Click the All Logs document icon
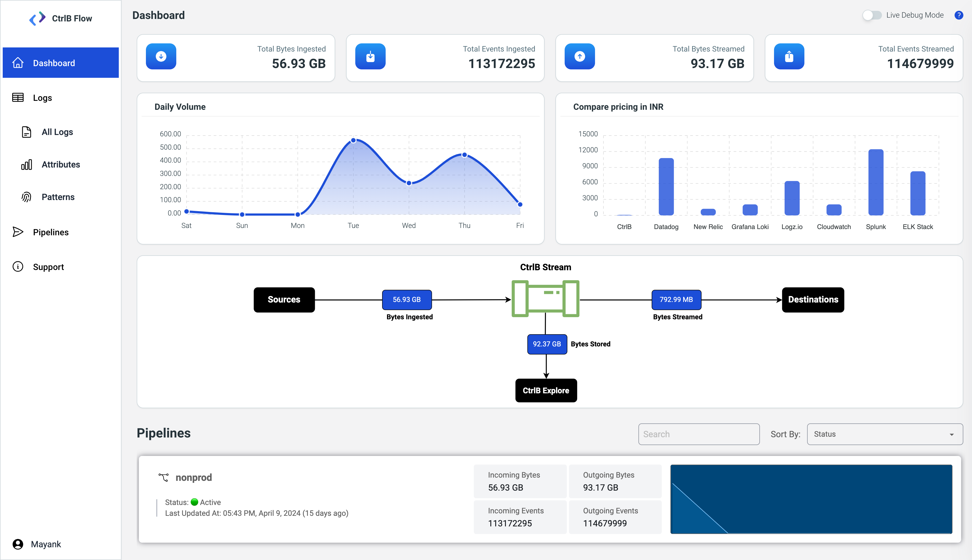This screenshot has height=560, width=972. [x=26, y=132]
